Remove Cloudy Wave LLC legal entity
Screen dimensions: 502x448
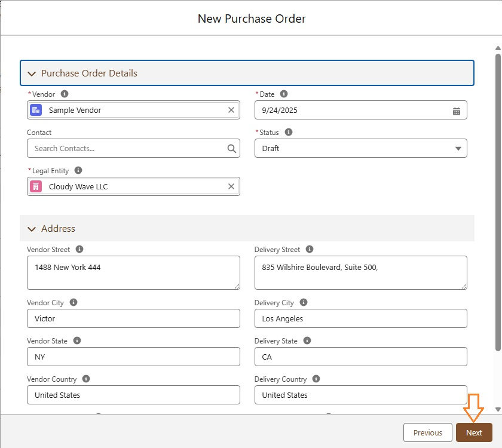[x=231, y=186]
